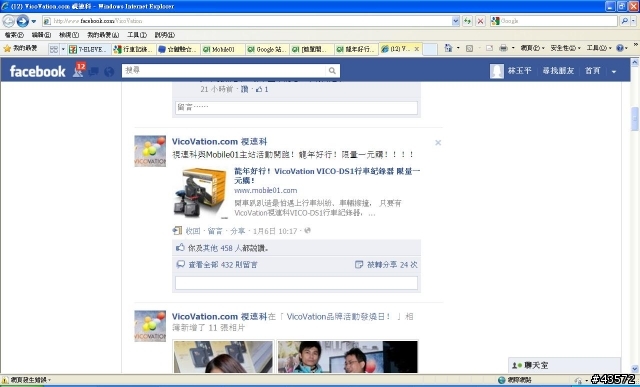This screenshot has width=640, height=387.
Task: Click the Read Mail icon
Action: 489,48
